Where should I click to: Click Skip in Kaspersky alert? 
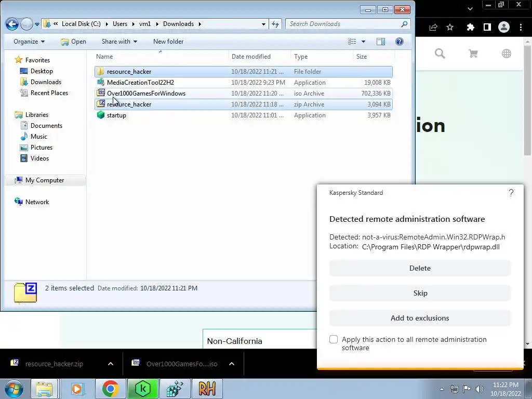tap(420, 293)
